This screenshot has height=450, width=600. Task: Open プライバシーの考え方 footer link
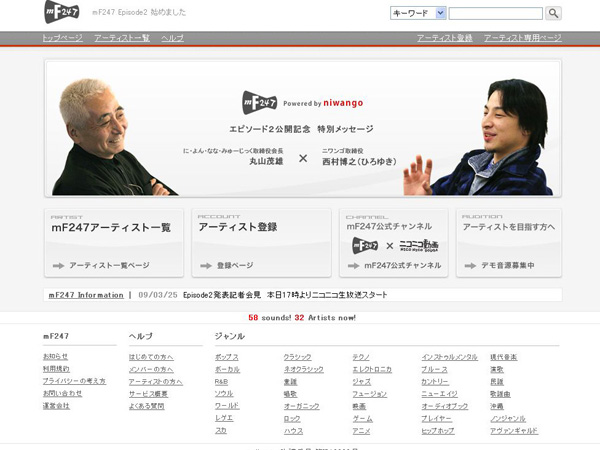point(74,381)
